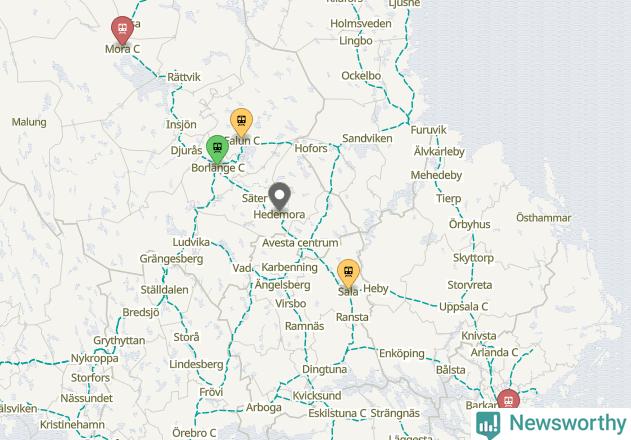Select the Enköping station label
This screenshot has height=440, width=631.
point(402,354)
